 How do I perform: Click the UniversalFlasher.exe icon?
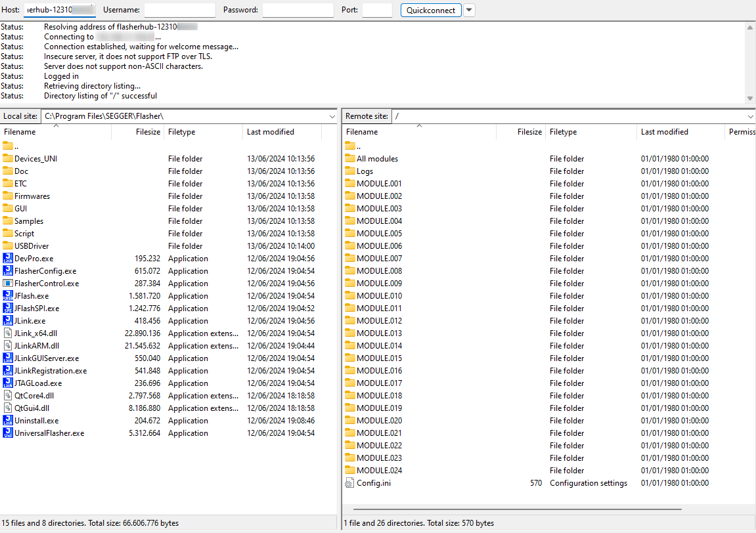pos(8,433)
